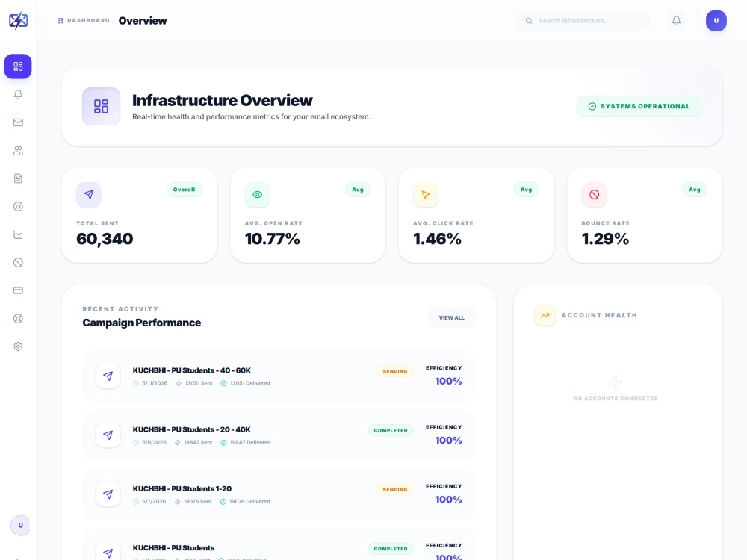Click the Total Sent paper plane icon
Screen dimensions: 747x560
(x=89, y=194)
